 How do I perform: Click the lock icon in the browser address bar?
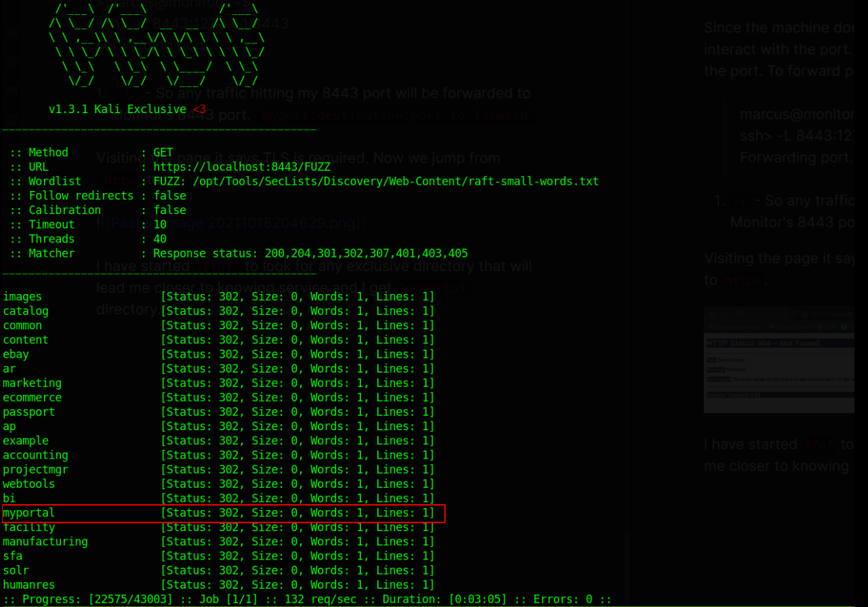click(805, 314)
